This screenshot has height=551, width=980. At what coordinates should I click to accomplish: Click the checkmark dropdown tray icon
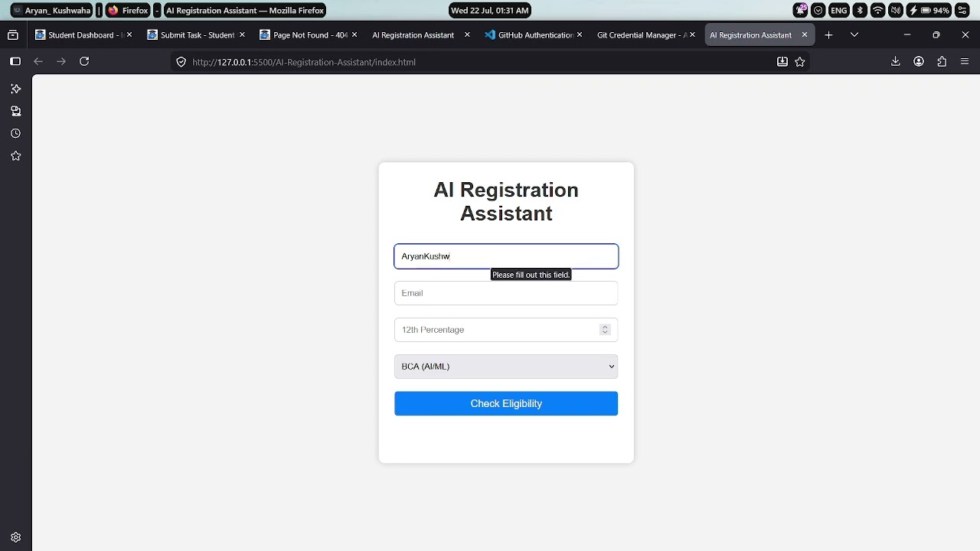[818, 11]
